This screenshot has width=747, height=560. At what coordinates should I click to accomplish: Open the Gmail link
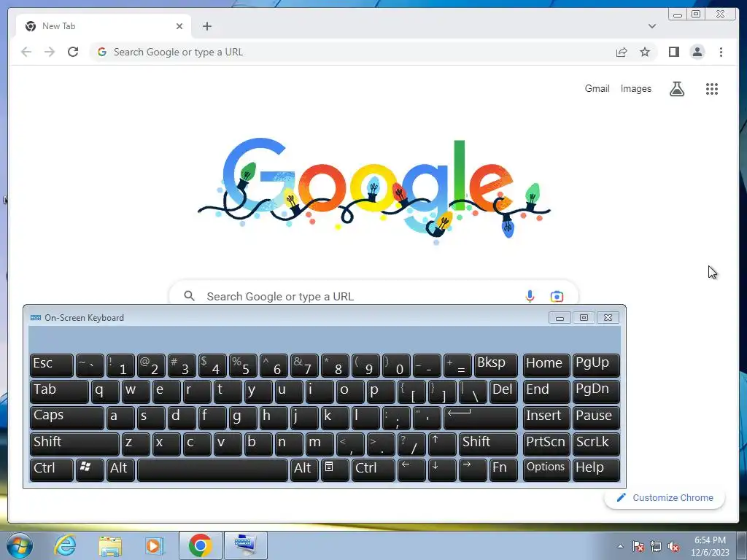(x=597, y=88)
